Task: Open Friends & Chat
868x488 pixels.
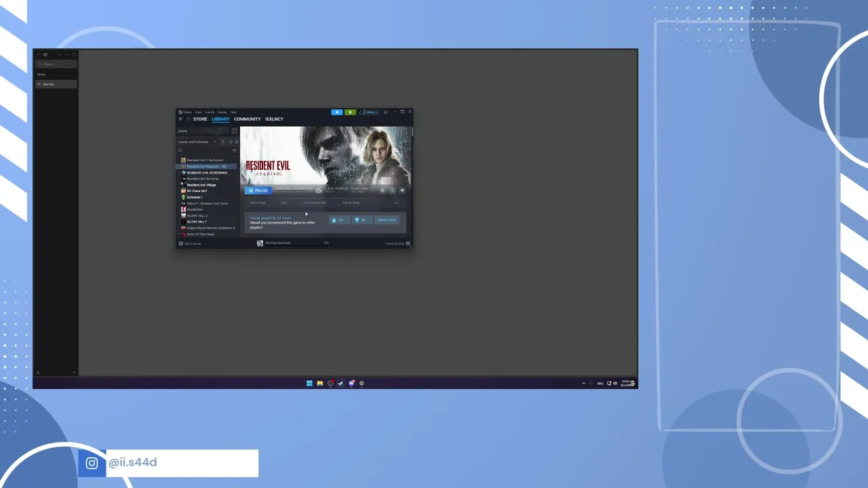Action: [x=397, y=243]
